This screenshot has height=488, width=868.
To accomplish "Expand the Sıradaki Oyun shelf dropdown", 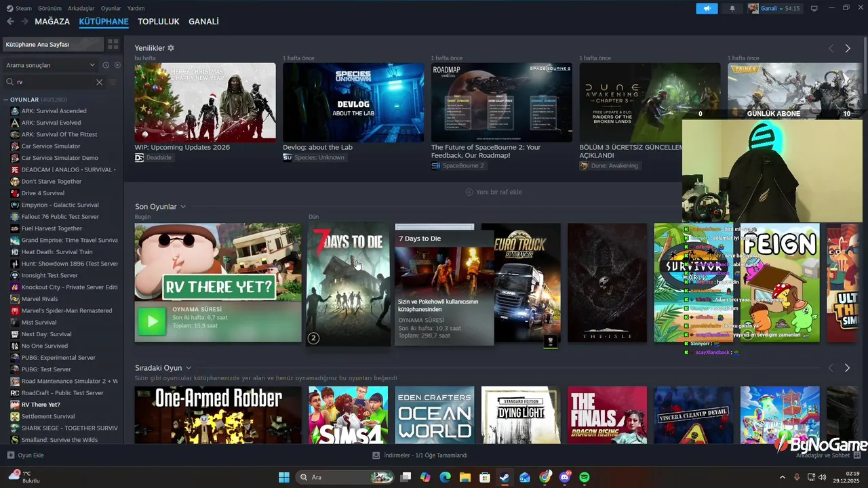I will coord(189,368).
